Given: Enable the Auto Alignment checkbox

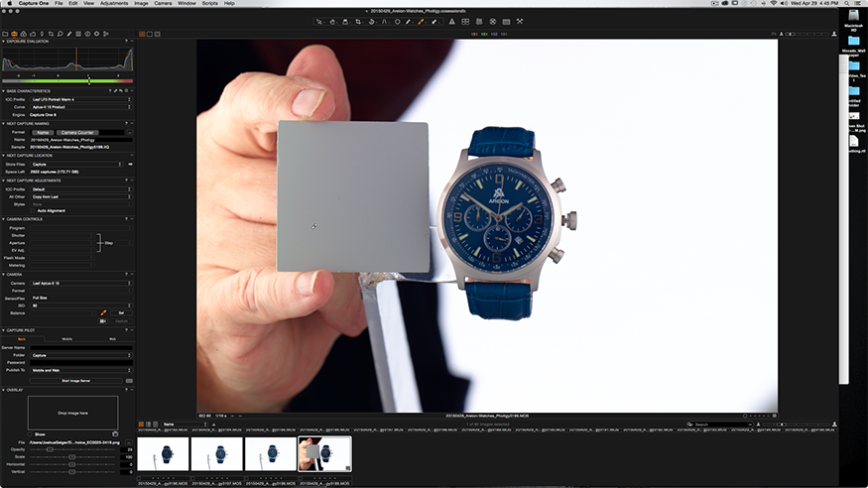Looking at the screenshot, I should (33, 211).
